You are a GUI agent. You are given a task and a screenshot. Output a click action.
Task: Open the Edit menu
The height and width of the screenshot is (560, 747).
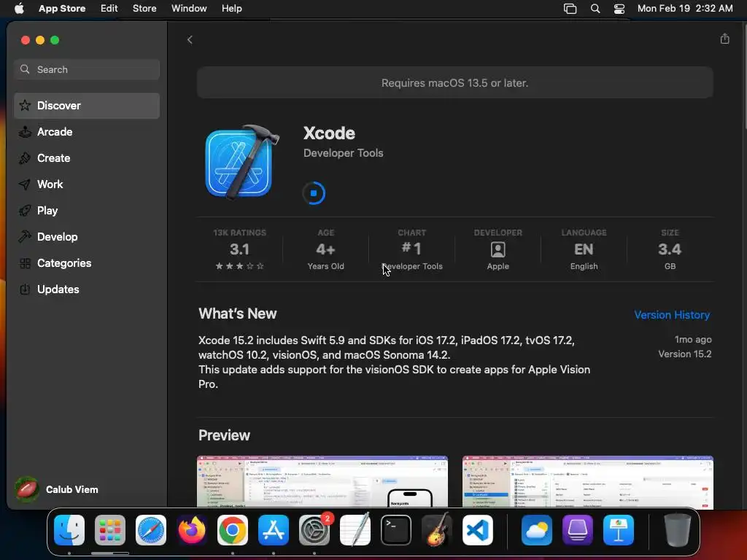(109, 8)
